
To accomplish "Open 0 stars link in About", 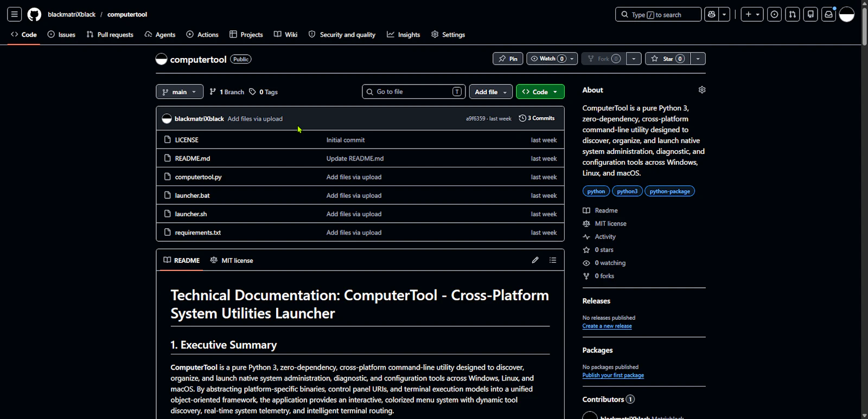I will click(598, 250).
